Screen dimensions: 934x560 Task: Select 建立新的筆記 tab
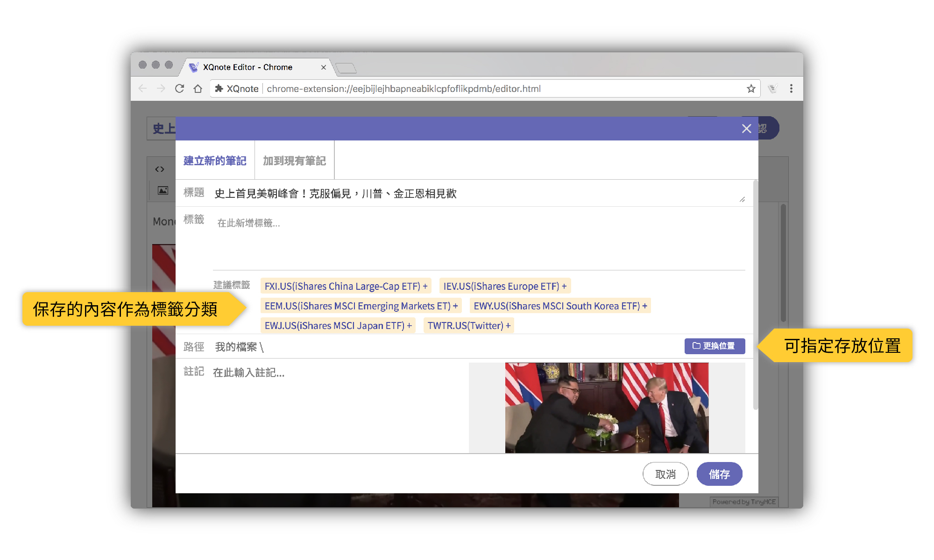(x=215, y=161)
